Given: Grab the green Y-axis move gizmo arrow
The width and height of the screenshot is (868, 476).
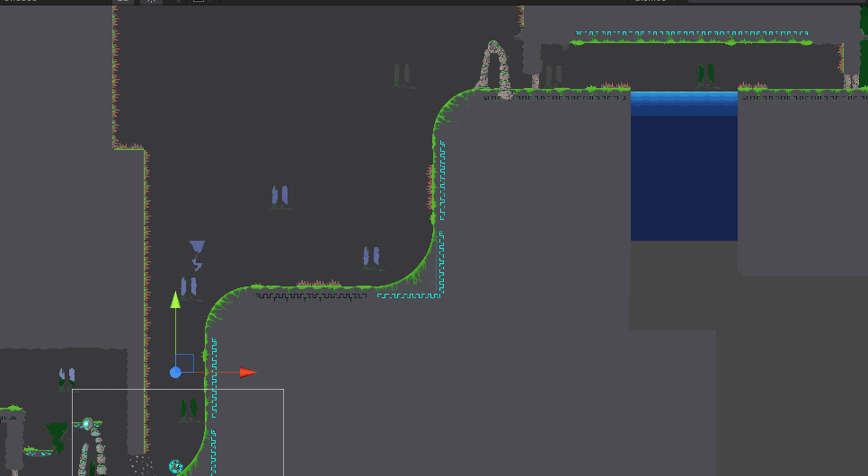Looking at the screenshot, I should (x=175, y=300).
